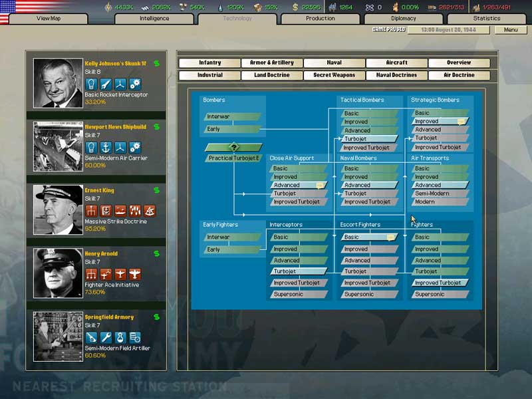Open the Production tab
This screenshot has height=399, width=532.
(x=321, y=19)
